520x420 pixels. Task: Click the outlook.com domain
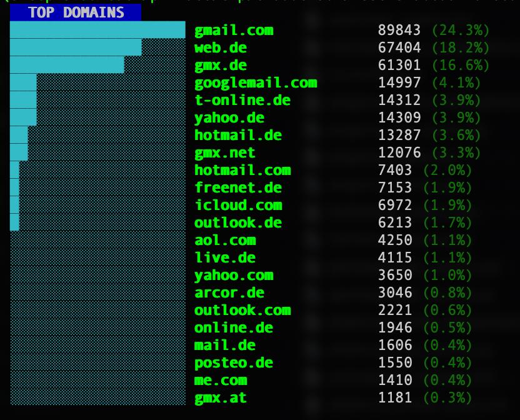242,310
